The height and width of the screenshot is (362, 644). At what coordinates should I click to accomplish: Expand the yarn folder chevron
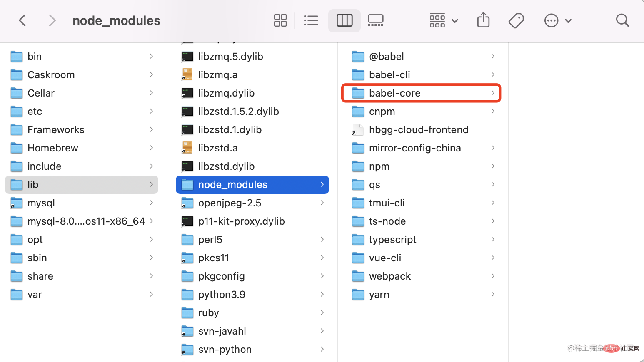(x=493, y=294)
